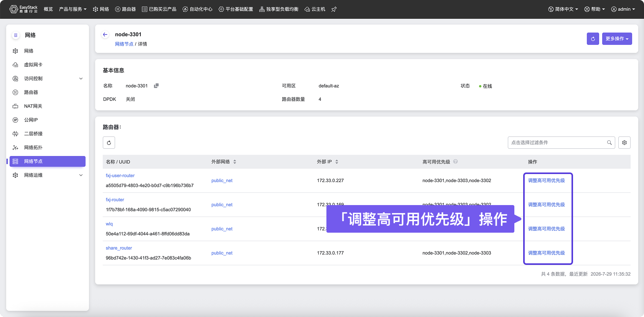The image size is (644, 317).
Task: Open 网络节点 breadcrumb link
Action: pyautogui.click(x=124, y=44)
